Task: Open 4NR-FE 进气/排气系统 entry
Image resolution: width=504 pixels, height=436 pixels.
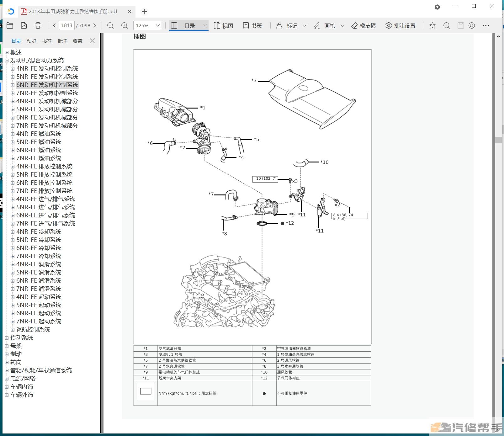Action: (45, 199)
